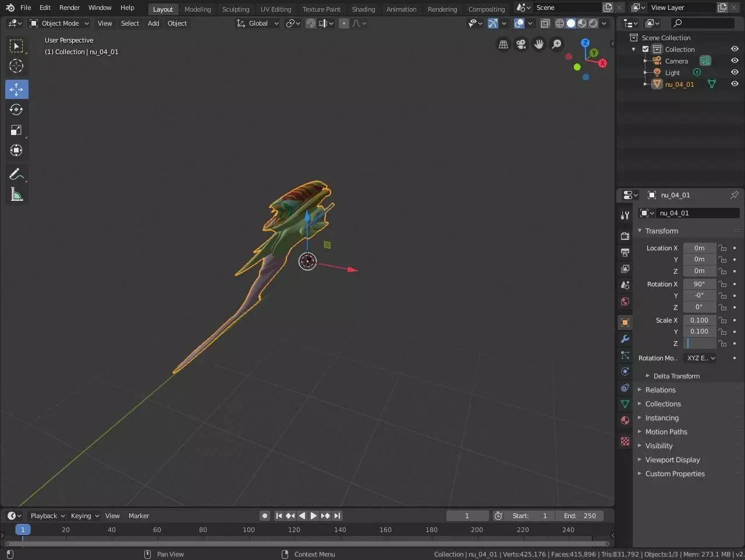
Task: Hide the nu_04_01 object
Action: [x=735, y=84]
